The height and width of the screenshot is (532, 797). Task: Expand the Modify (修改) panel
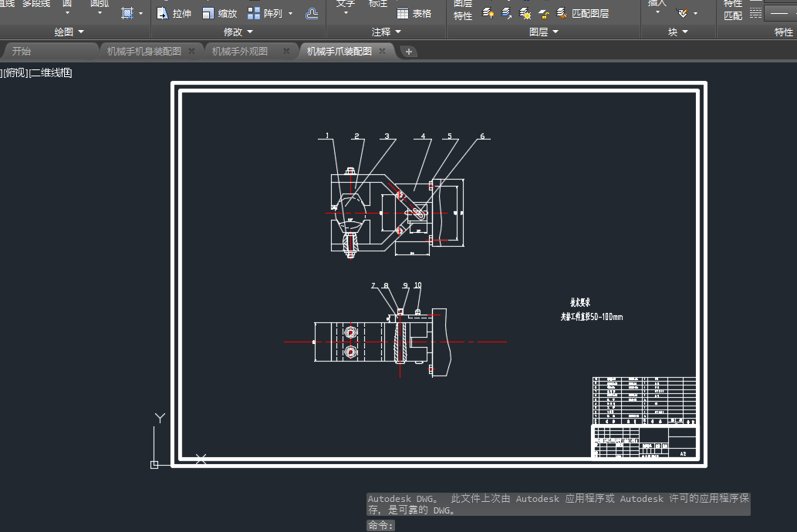(238, 32)
